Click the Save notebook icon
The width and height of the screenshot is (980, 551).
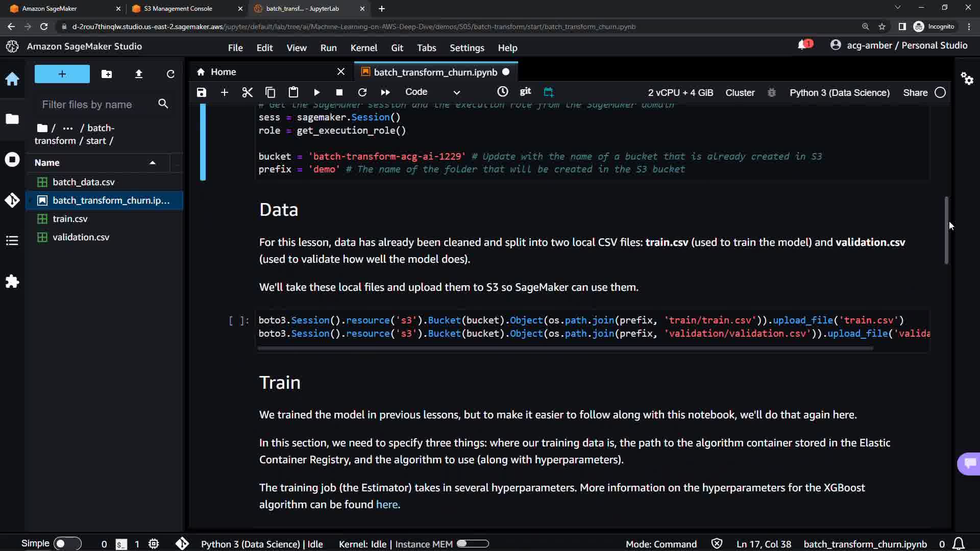coord(202,92)
